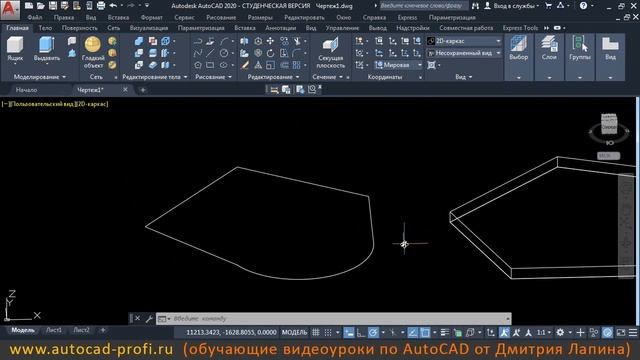
Task: Select the Move editing tool
Action: [270, 41]
